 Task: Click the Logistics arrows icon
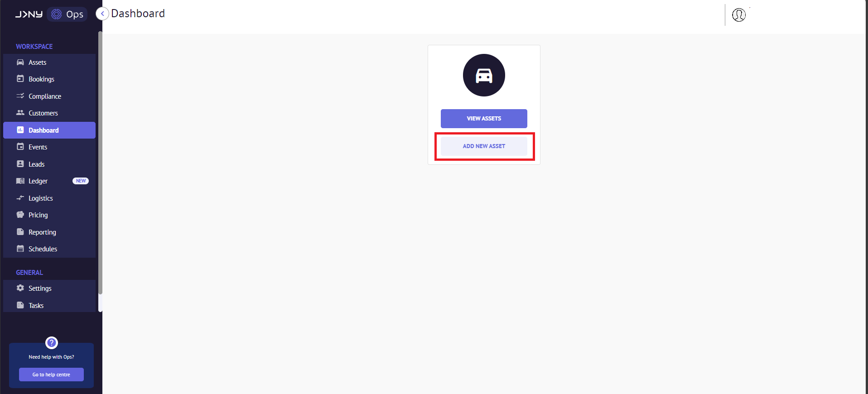point(20,198)
